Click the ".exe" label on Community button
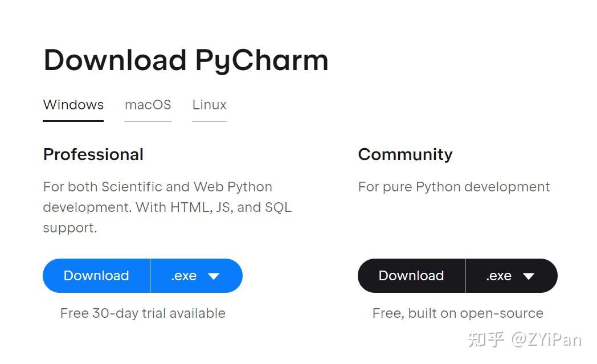 pyautogui.click(x=498, y=276)
